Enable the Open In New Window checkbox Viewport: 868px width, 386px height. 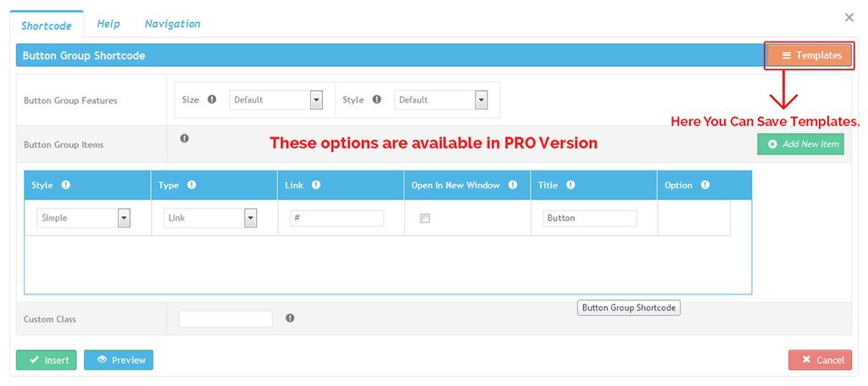coord(425,218)
